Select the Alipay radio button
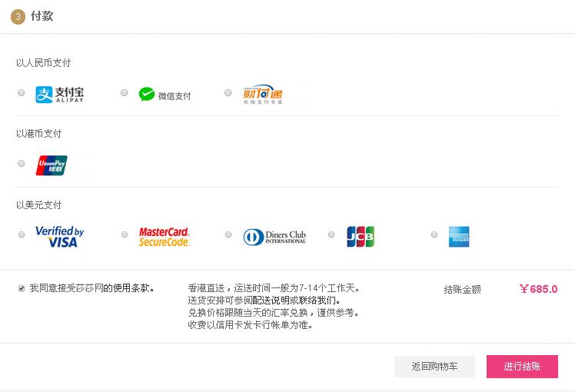The image size is (575, 392). 22,92
